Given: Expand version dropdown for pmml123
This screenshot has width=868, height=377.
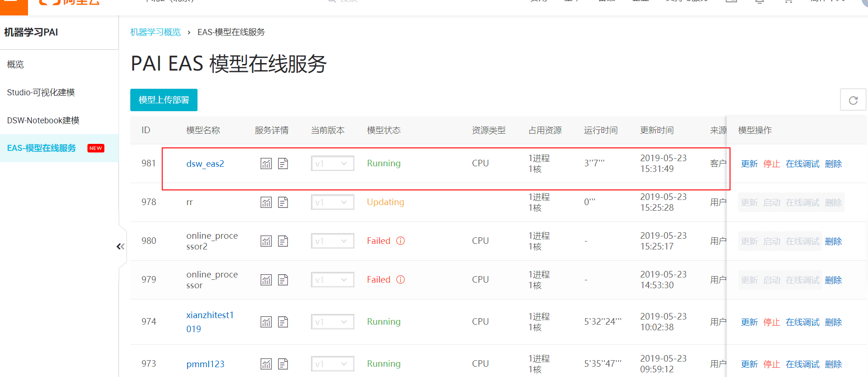Looking at the screenshot, I should (x=332, y=364).
